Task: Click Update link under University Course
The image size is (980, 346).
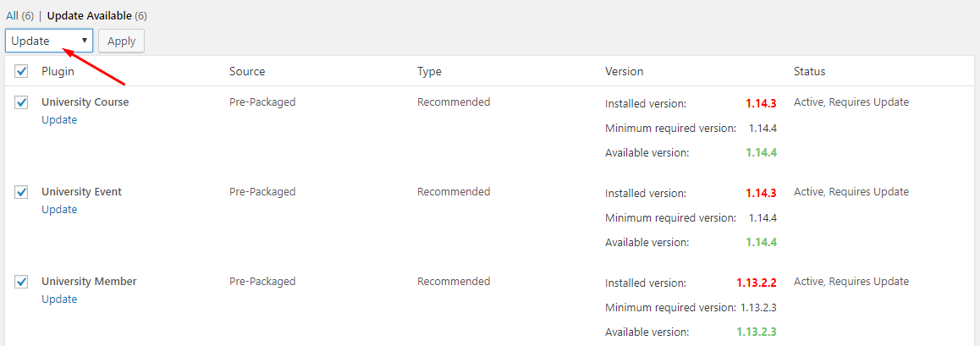Action: coord(59,120)
